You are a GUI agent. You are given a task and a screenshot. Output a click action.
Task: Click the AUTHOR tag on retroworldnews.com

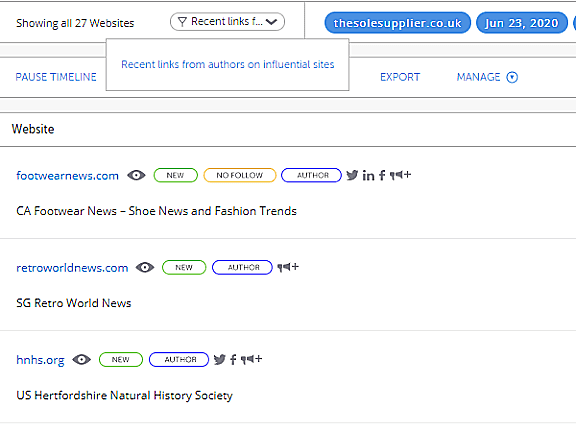coord(242,267)
